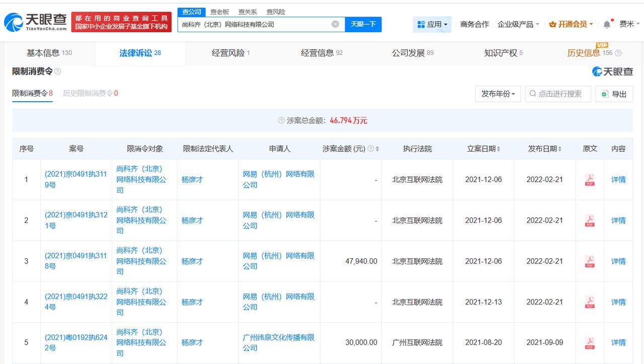Select publish date 2021-09-09
Viewport: 644px width, 364px height.
545,342
